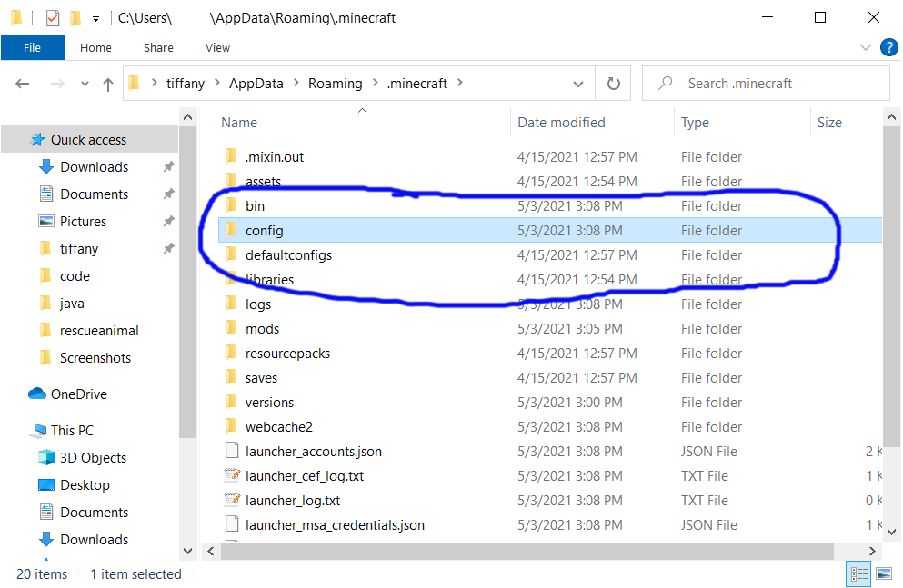The width and height of the screenshot is (903, 588).
Task: Click the New folder quick access toolbar icon
Action: click(x=75, y=18)
